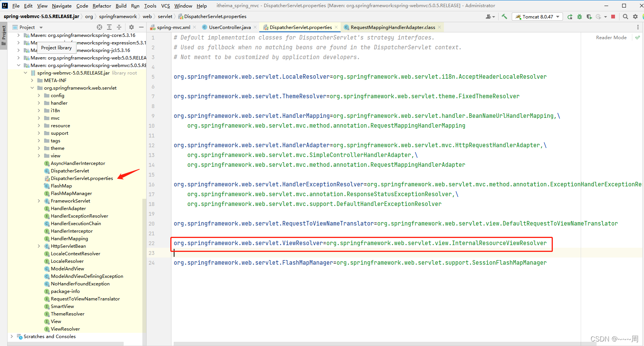The width and height of the screenshot is (644, 346).
Task: Select DispatcherServlet.properties in project tree
Action: pos(82,178)
